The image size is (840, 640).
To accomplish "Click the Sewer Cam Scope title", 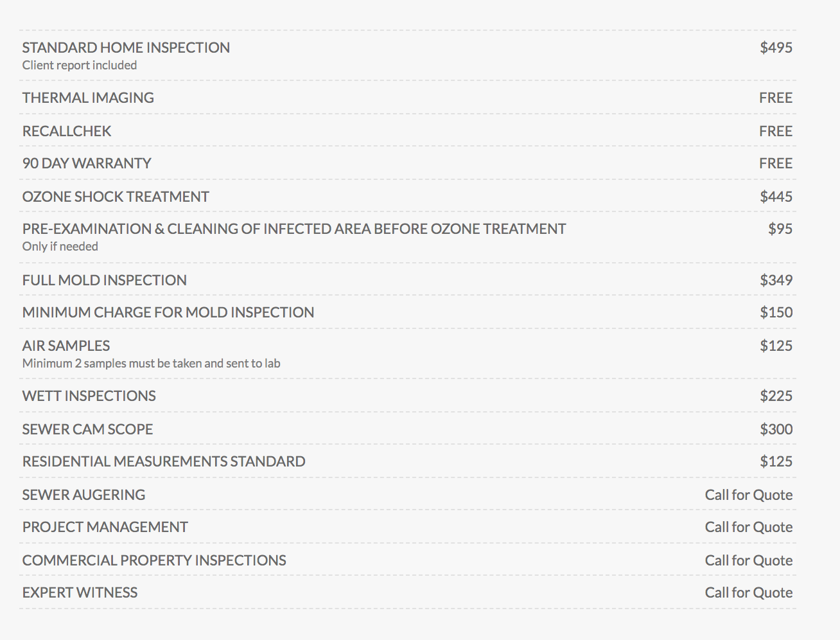I will pyautogui.click(x=87, y=429).
